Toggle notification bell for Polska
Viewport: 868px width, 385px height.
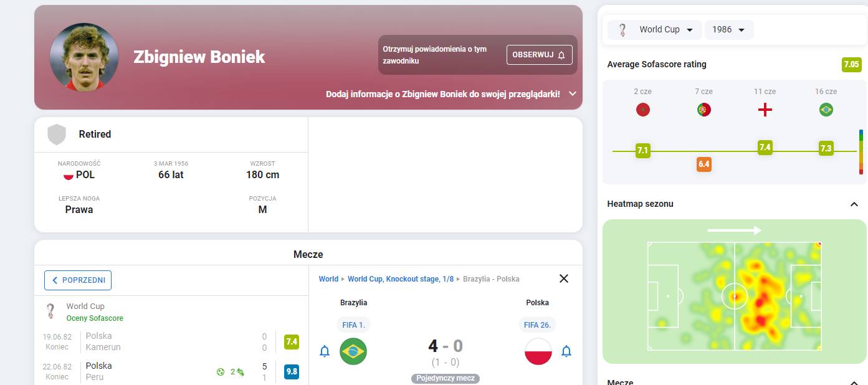[566, 351]
